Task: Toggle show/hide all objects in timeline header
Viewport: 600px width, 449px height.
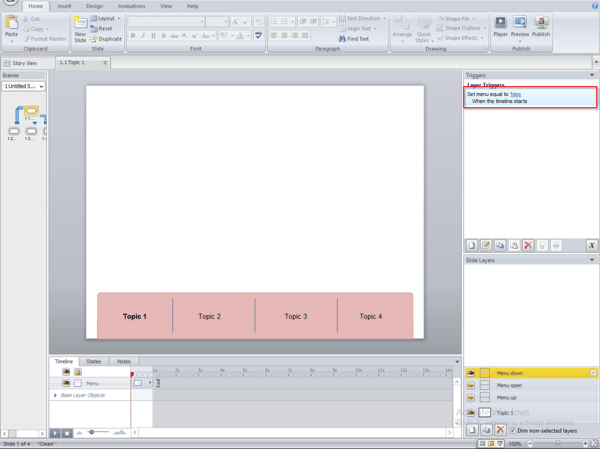Action: pyautogui.click(x=66, y=372)
